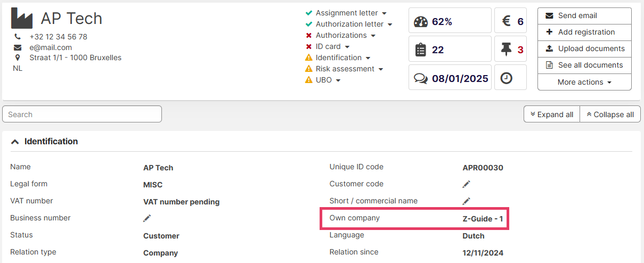This screenshot has height=263, width=644.
Task: Click the speedometer 62% progress tile
Action: [450, 21]
